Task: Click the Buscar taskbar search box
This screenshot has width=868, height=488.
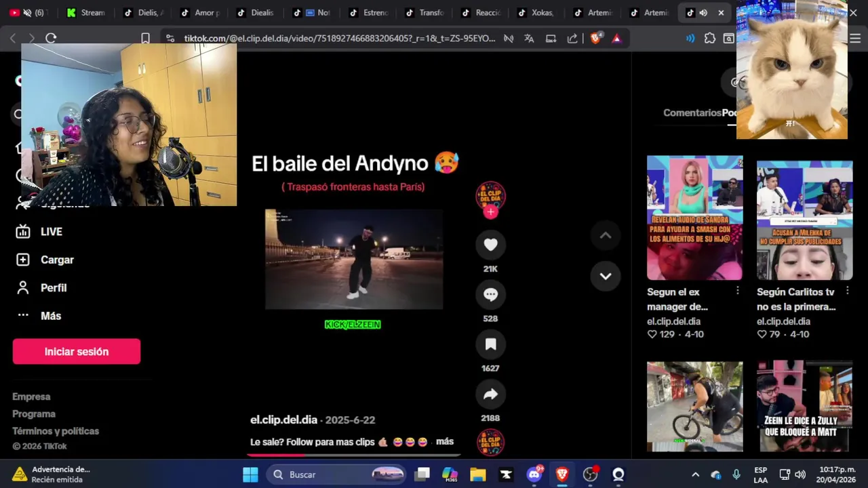Action: point(337,474)
